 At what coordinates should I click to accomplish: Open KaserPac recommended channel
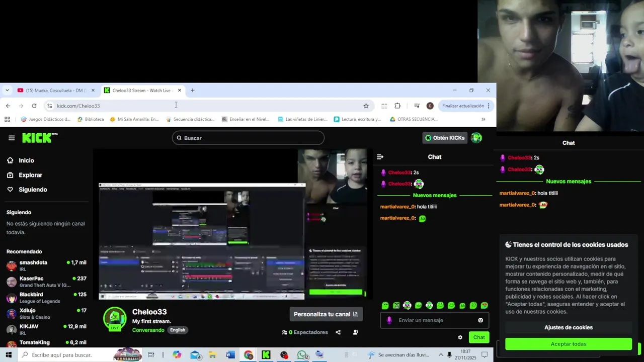46,282
